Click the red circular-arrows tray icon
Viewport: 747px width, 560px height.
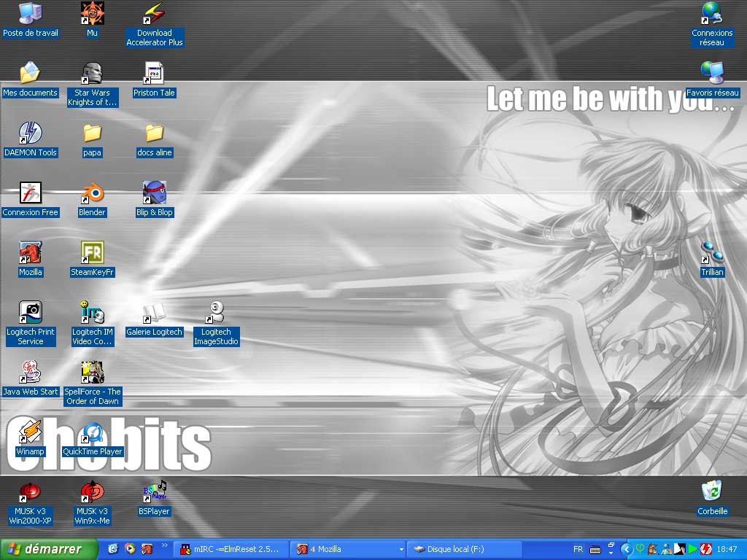(x=706, y=549)
